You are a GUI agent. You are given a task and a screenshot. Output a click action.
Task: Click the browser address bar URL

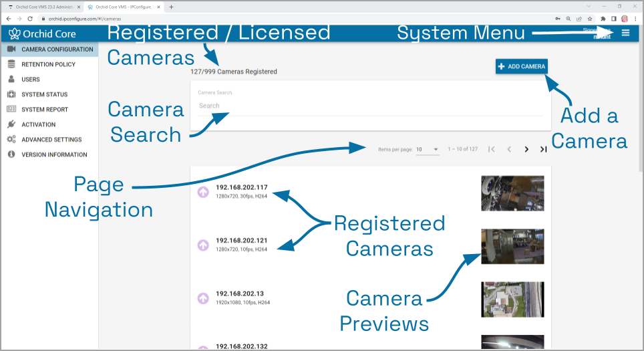tap(85, 19)
